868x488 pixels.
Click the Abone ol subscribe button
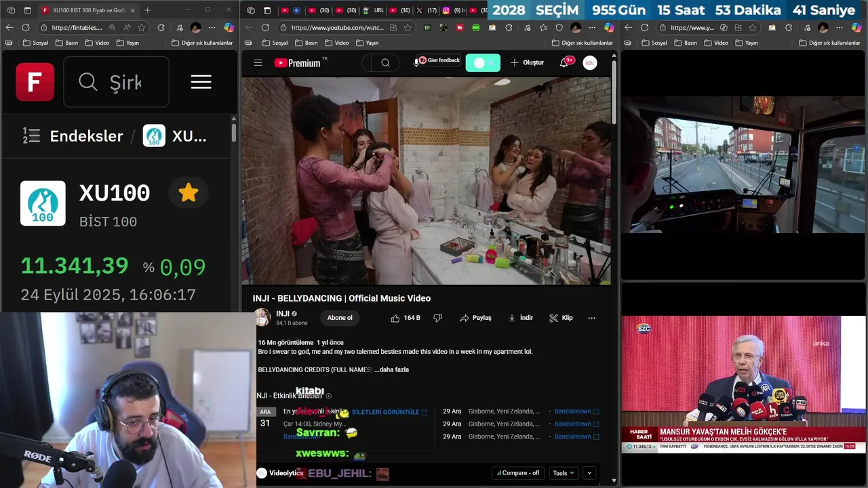(x=340, y=318)
